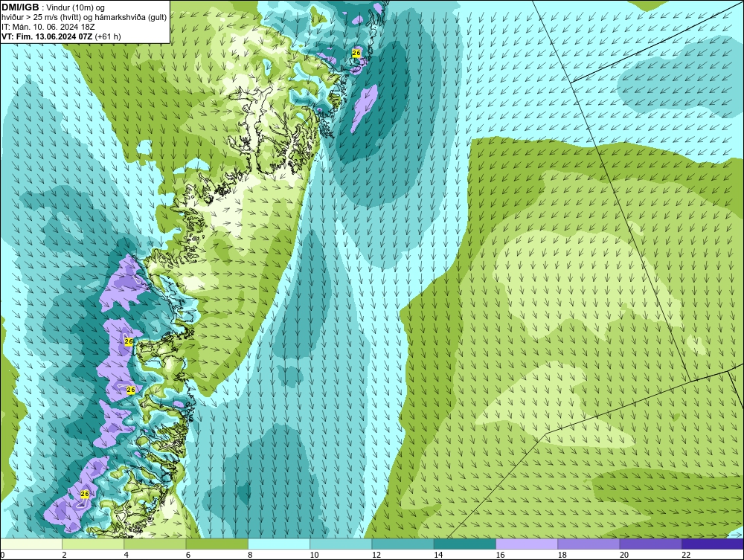Screen dimensions: 744x560
Task: Click the legend tick label "4"
Action: point(126,556)
